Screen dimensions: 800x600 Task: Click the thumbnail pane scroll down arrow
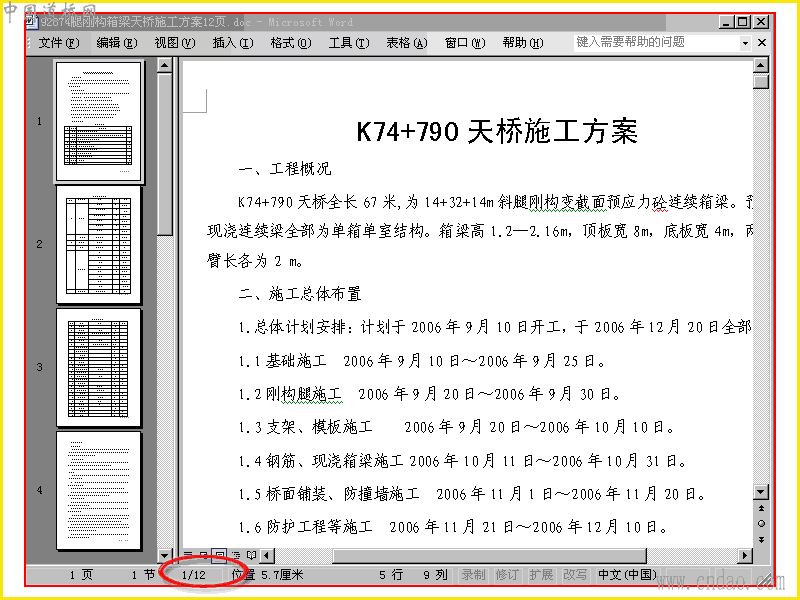(164, 555)
